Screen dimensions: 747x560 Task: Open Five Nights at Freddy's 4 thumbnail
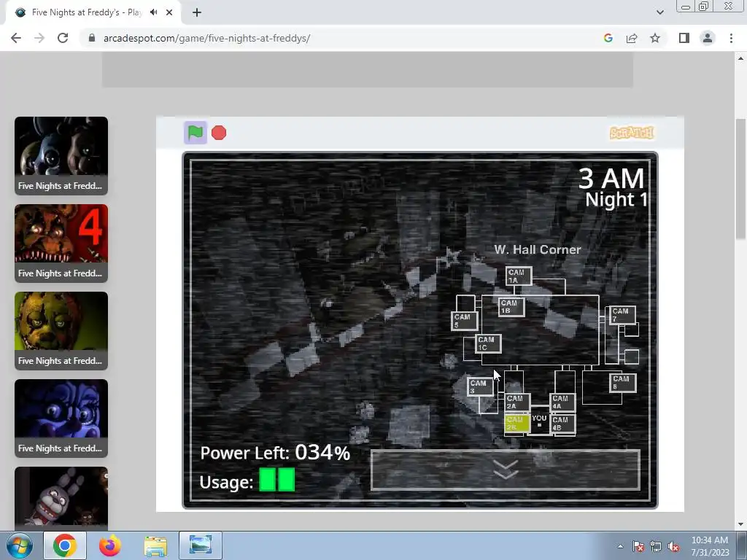click(x=61, y=244)
